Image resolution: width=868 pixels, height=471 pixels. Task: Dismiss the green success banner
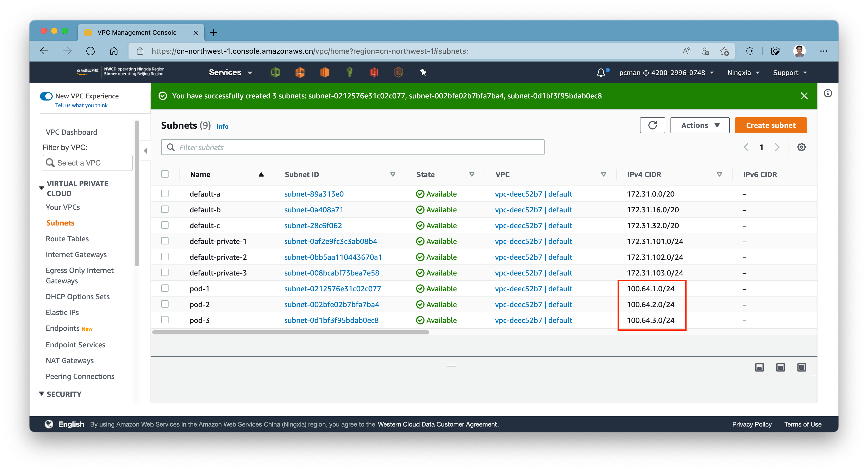pos(804,96)
